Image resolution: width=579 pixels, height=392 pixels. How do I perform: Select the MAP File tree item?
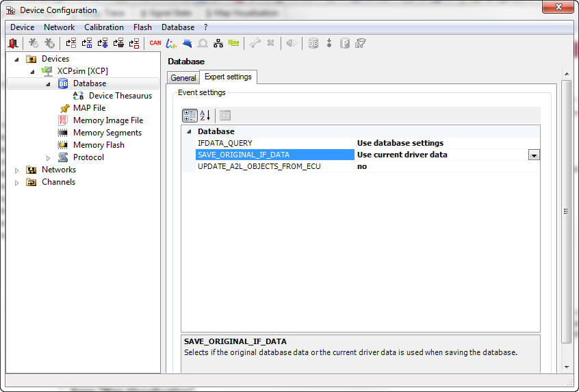[89, 108]
